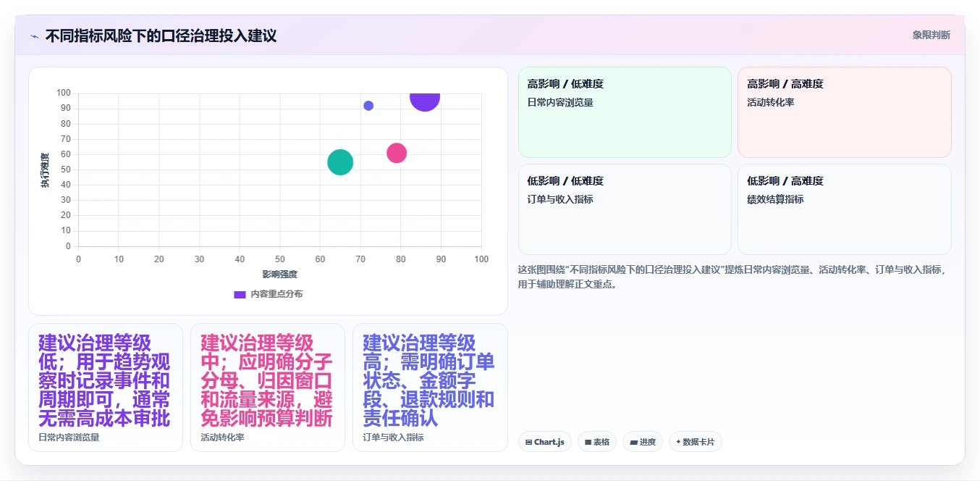Click 订单与收入指标 in quadrant card

tap(560, 199)
